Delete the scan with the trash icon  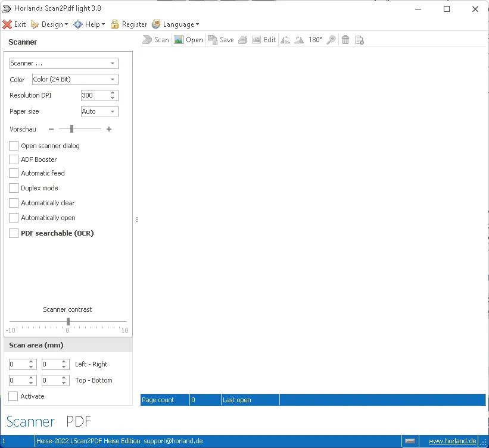pyautogui.click(x=345, y=39)
